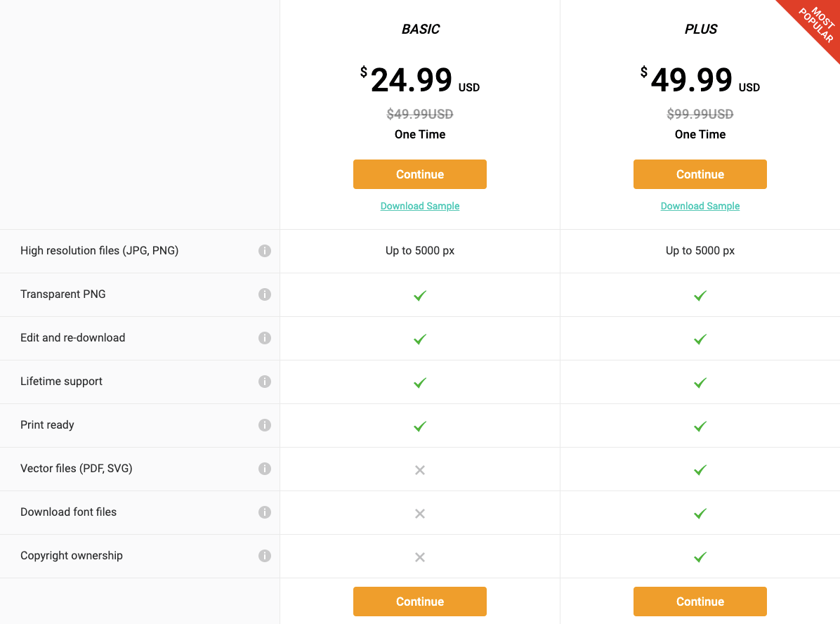Click the X mark for Vector files under Basic

coord(419,469)
